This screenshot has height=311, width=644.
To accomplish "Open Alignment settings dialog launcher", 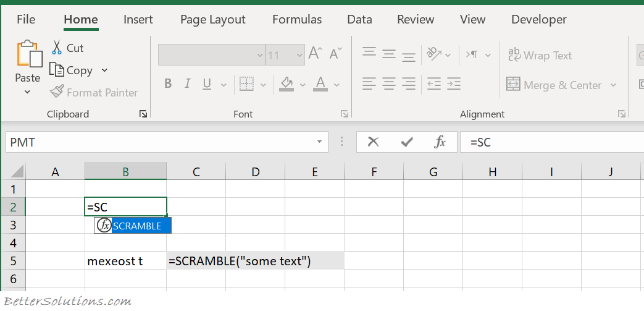I will tap(622, 114).
